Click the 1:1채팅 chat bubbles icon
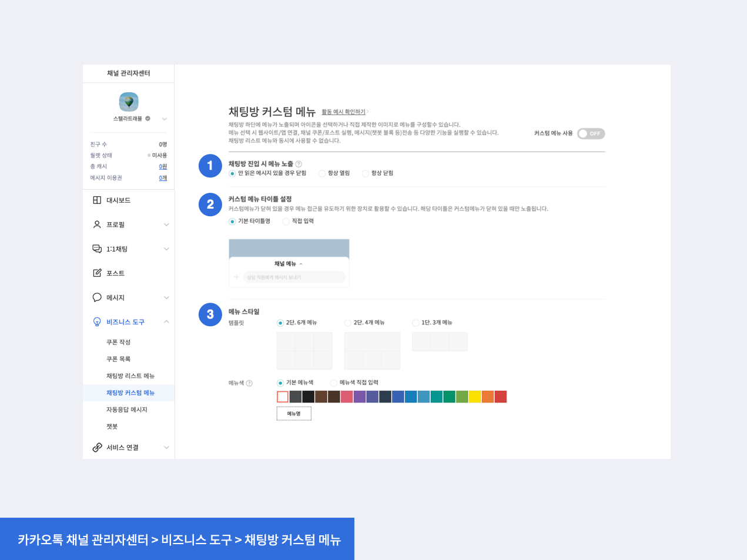Viewport: 747px width, 560px height. tap(97, 249)
